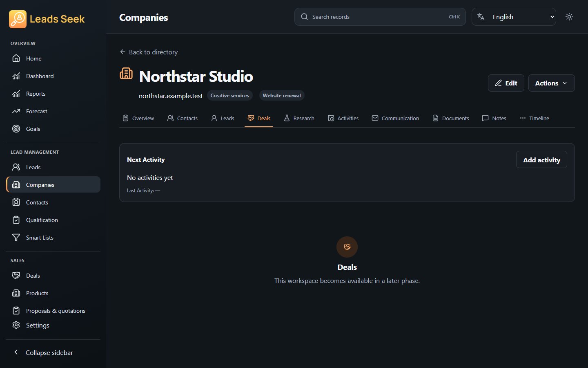The width and height of the screenshot is (588, 368).
Task: Open the Contacts sidebar item
Action: 53,202
